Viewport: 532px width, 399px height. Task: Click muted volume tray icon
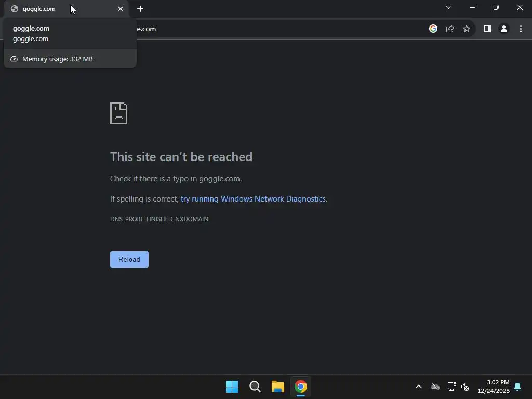[x=465, y=387]
